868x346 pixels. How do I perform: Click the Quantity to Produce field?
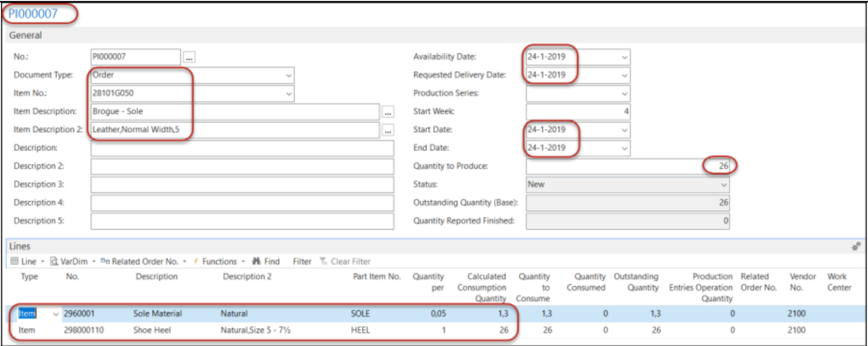pyautogui.click(x=627, y=166)
